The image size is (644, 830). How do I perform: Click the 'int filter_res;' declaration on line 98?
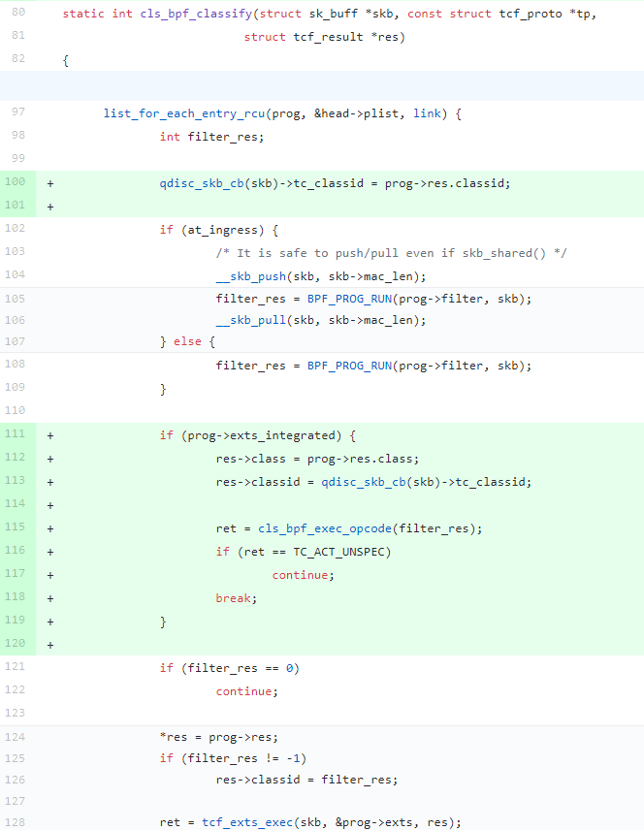click(211, 137)
